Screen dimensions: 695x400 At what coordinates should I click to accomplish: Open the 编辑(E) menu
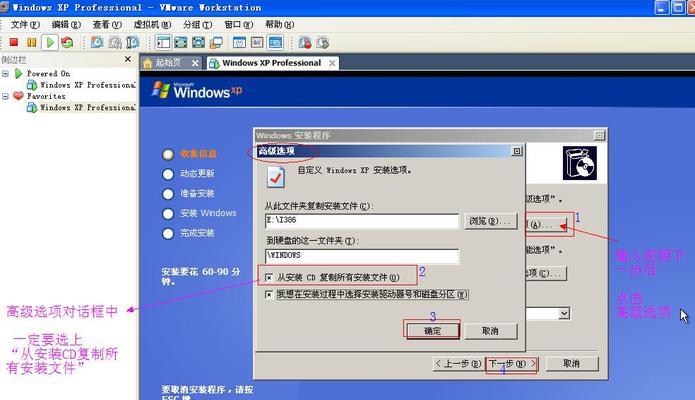66,24
